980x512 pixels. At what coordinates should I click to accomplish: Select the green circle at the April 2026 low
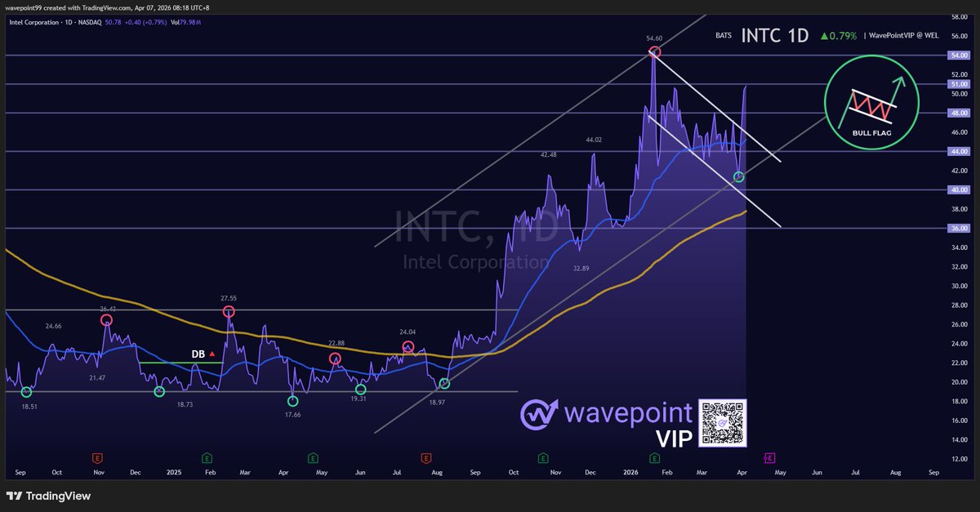(x=739, y=176)
